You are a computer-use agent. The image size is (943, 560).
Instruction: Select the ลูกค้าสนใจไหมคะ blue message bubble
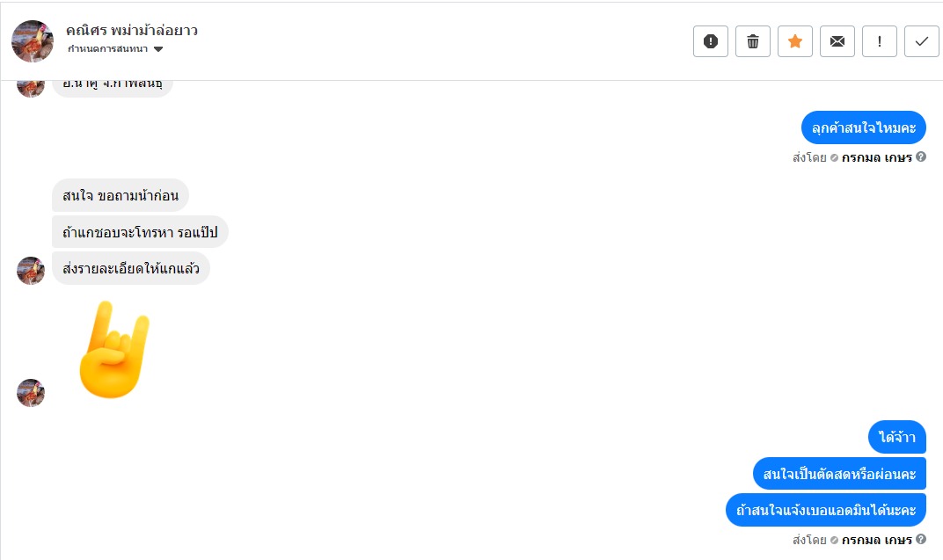[864, 128]
